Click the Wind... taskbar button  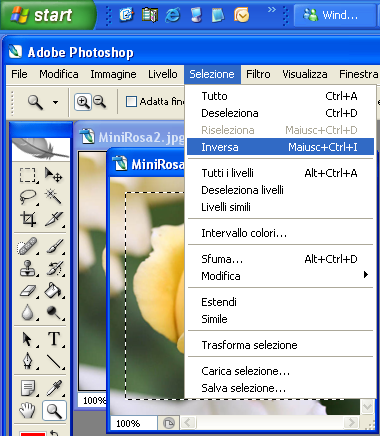[334, 15]
